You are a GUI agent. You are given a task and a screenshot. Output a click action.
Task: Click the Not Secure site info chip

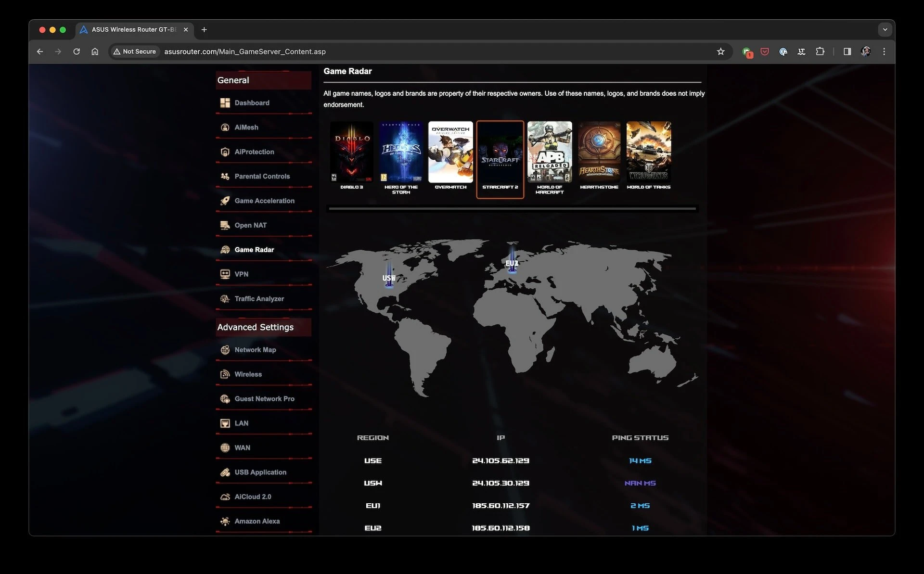coord(134,51)
